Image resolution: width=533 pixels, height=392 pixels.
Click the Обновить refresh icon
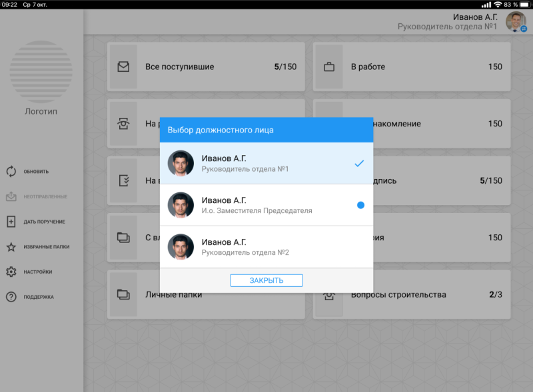[x=11, y=172]
